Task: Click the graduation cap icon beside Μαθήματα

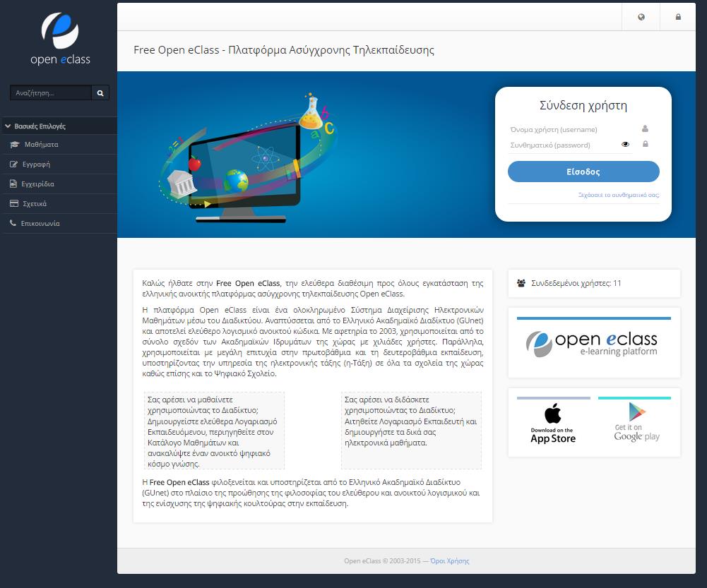Action: [x=14, y=145]
